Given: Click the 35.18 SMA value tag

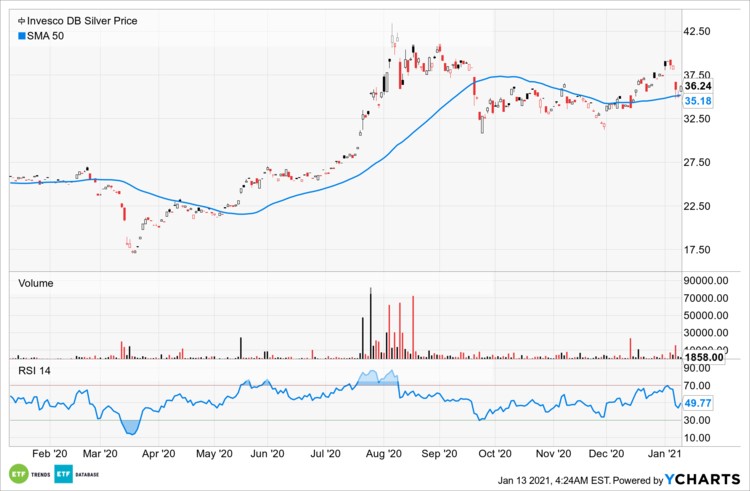Looking at the screenshot, I should click(697, 101).
